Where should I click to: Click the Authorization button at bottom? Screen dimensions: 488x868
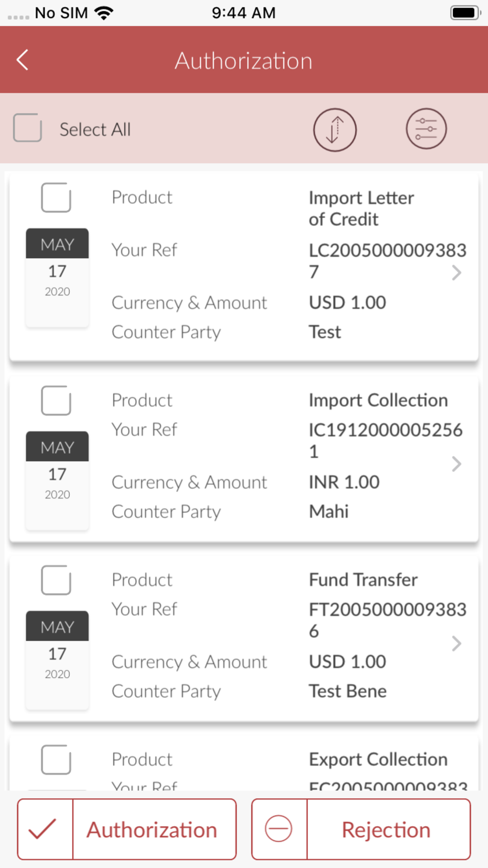coord(127,829)
